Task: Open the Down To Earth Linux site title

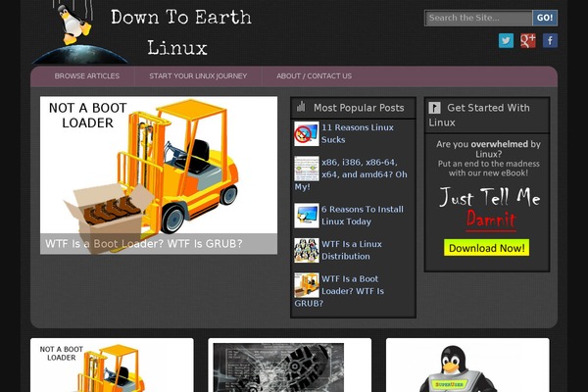Action: [x=180, y=32]
